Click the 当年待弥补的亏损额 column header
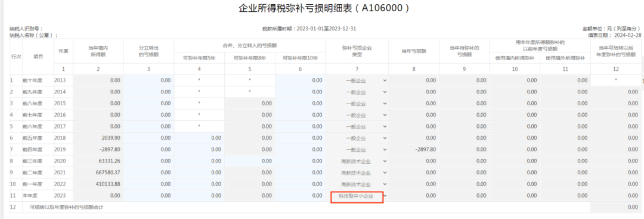Image resolution: width=644 pixels, height=219 pixels. (465, 51)
